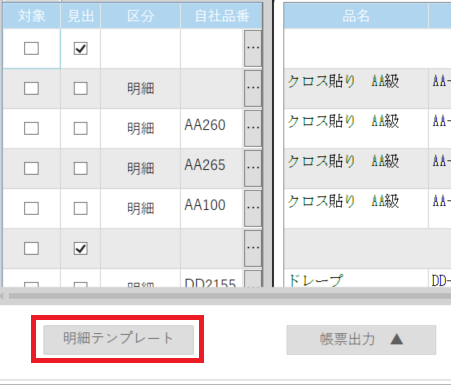
Task: Select the AA260 item code cell
Action: tap(212, 128)
